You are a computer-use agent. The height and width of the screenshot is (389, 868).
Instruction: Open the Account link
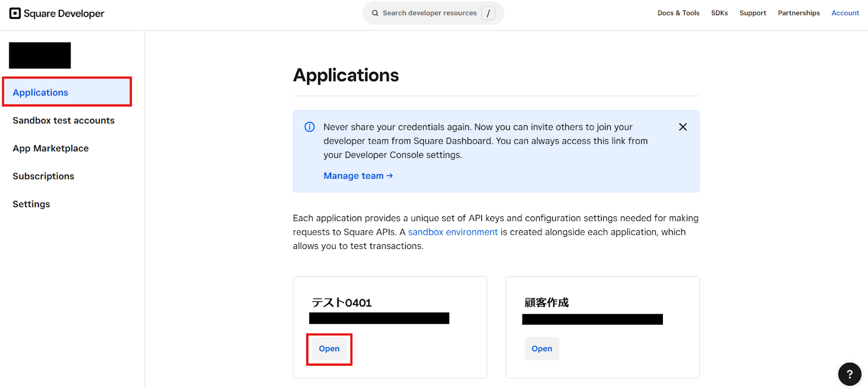tap(845, 13)
